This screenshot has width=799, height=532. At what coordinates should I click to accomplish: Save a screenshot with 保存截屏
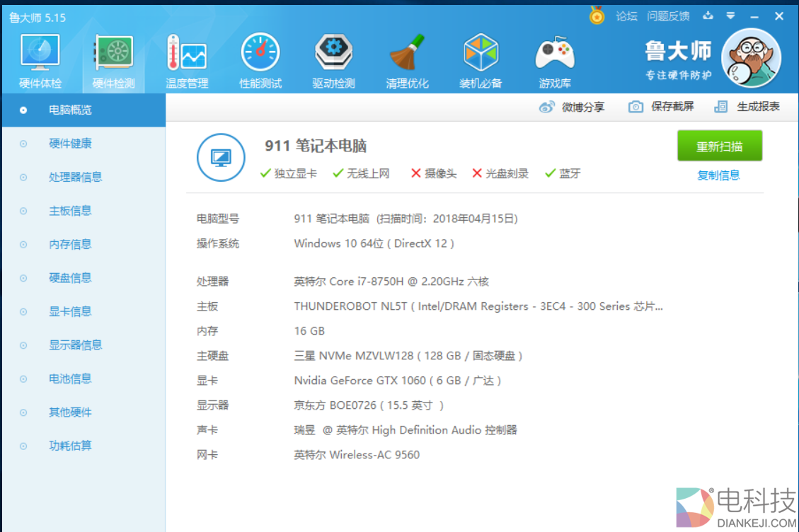point(662,107)
